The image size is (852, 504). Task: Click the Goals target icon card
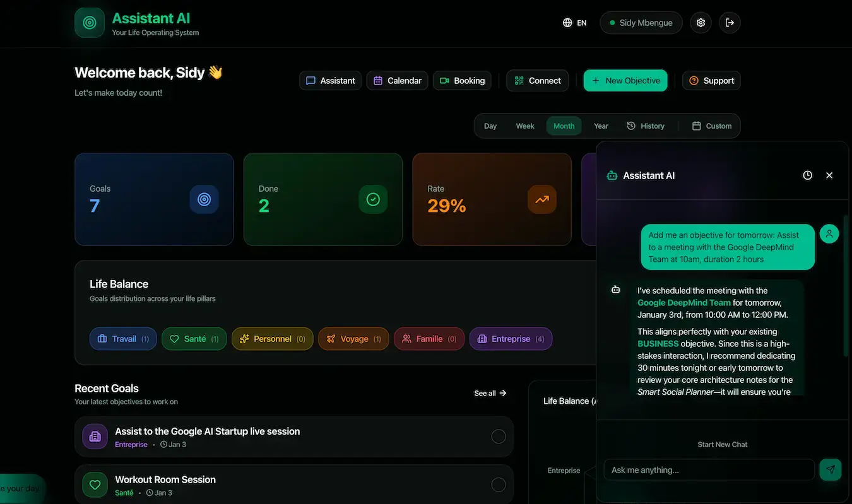point(204,199)
